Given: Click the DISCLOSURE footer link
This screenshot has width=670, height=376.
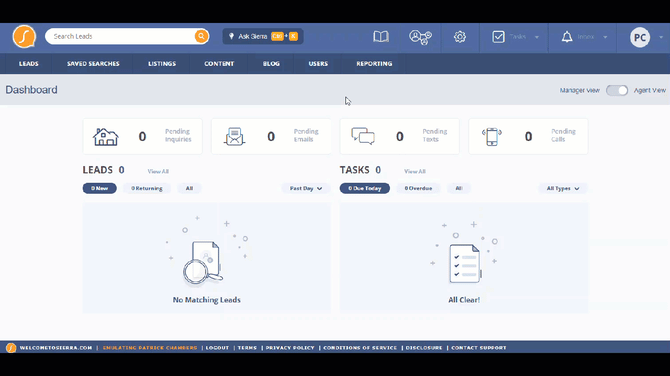Looking at the screenshot, I should pyautogui.click(x=424, y=348).
